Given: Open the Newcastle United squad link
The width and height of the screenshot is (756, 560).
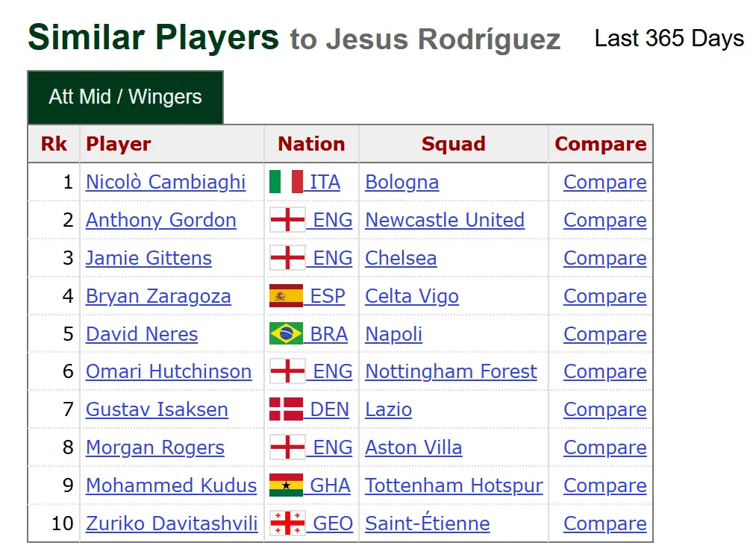Looking at the screenshot, I should point(445,220).
